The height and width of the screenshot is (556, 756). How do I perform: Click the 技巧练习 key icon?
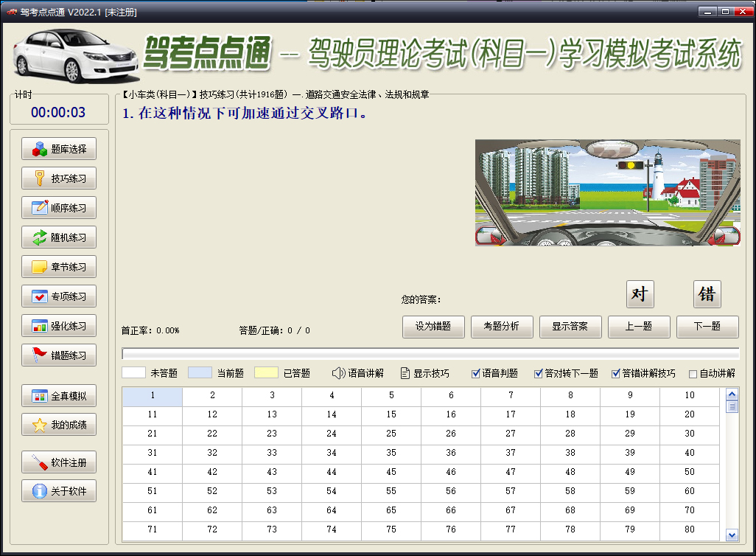coord(40,178)
